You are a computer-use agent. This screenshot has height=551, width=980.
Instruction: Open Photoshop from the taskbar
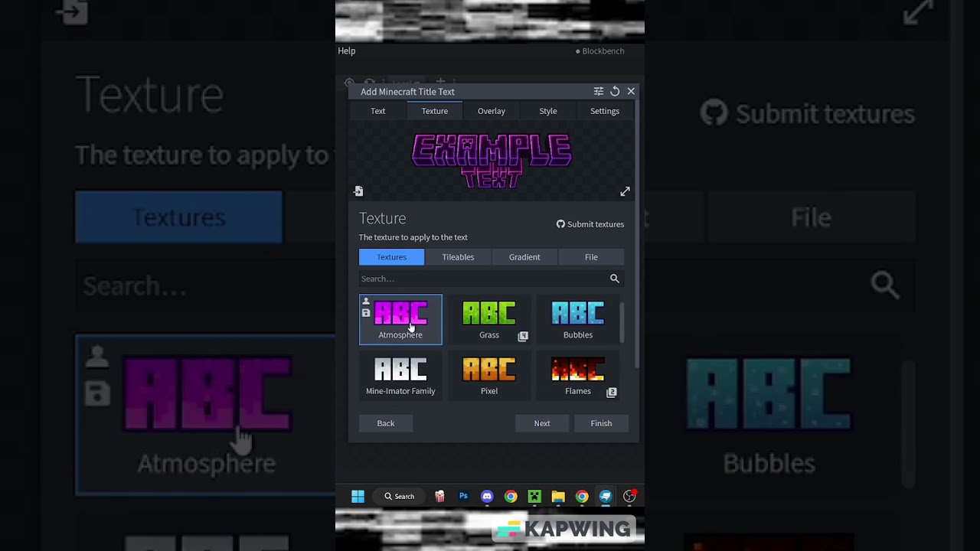(x=463, y=497)
